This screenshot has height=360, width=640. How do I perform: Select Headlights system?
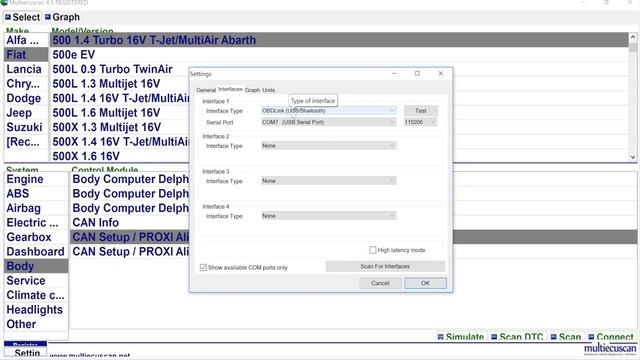click(x=36, y=309)
